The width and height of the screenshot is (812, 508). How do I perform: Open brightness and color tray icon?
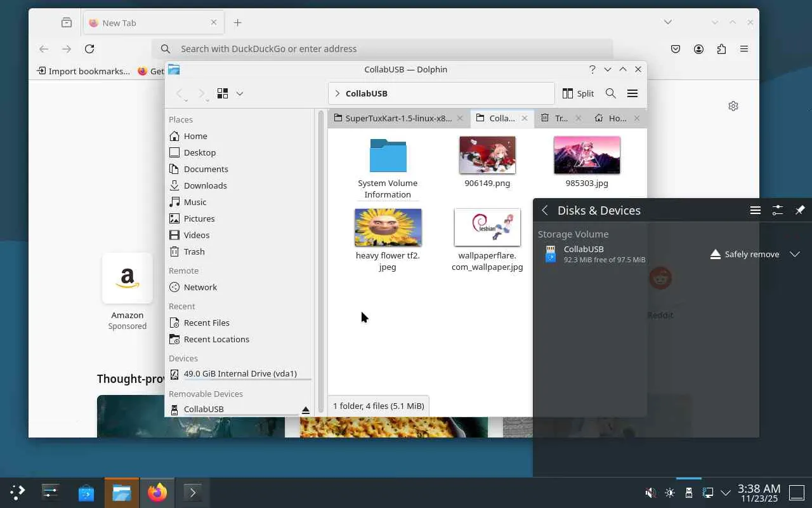[x=670, y=493]
